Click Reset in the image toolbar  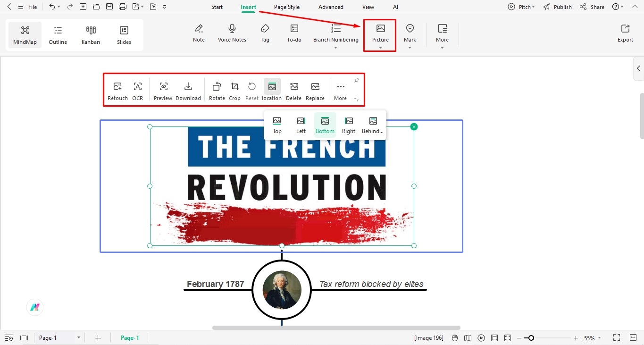[252, 91]
